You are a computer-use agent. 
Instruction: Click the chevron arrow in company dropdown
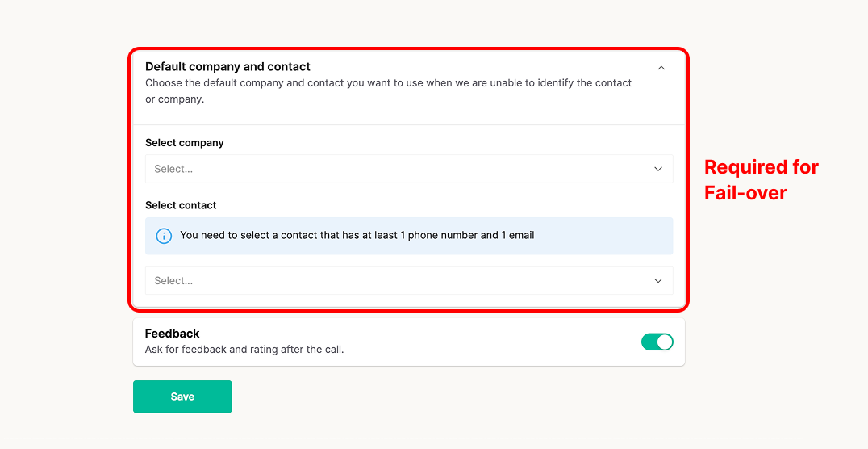click(658, 169)
